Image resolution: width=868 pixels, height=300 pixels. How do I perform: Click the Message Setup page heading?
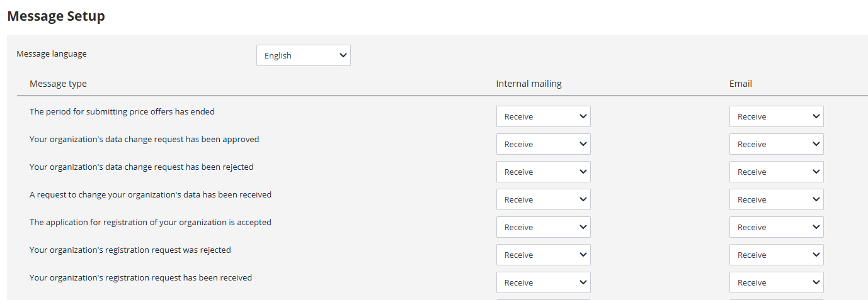56,16
